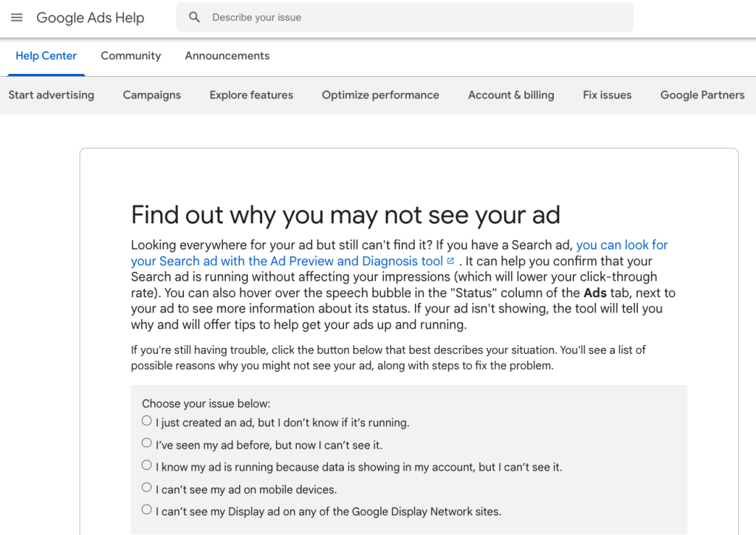The image size is (756, 535).
Task: Open the Campaigns menu
Action: (152, 95)
